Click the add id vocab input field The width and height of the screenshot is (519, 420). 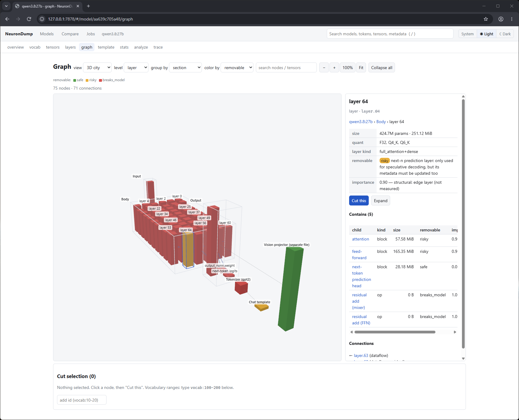[x=82, y=400]
